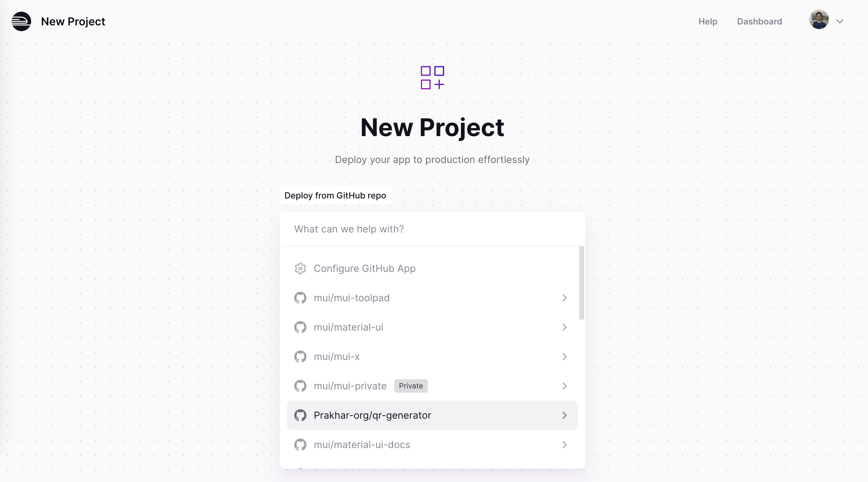Image resolution: width=868 pixels, height=482 pixels.
Task: Click the Private badge on mui/mui-private
Action: pyautogui.click(x=410, y=386)
